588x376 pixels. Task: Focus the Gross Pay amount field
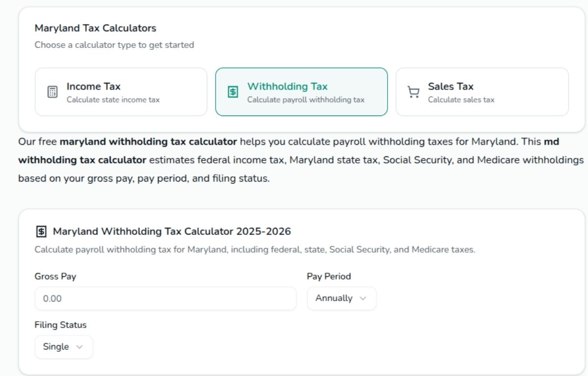(166, 298)
